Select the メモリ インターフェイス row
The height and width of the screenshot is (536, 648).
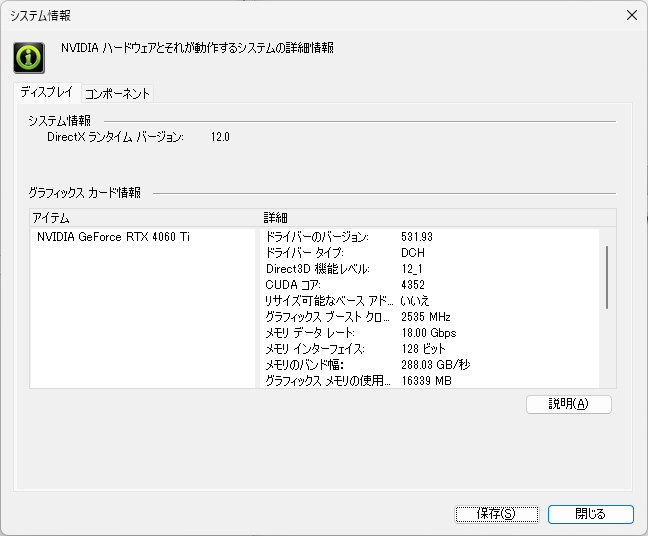[x=430, y=349]
